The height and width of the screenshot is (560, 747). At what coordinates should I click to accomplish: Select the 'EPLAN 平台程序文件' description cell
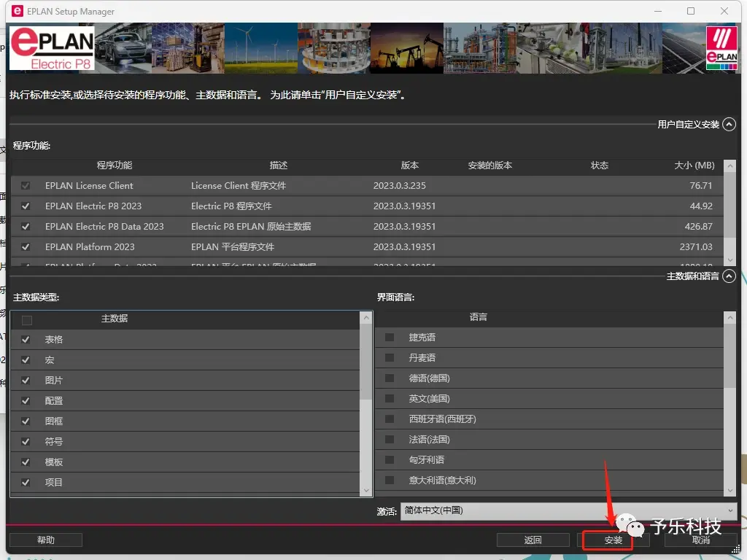(233, 247)
